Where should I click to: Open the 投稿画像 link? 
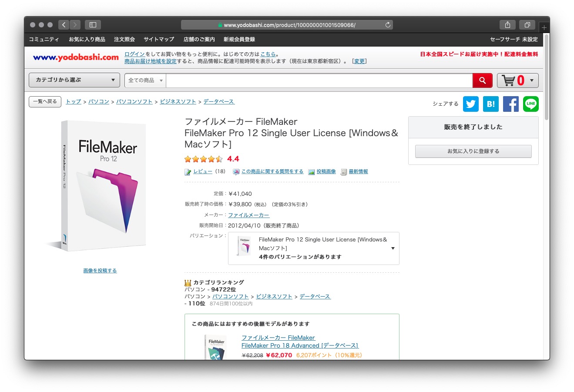click(x=326, y=171)
